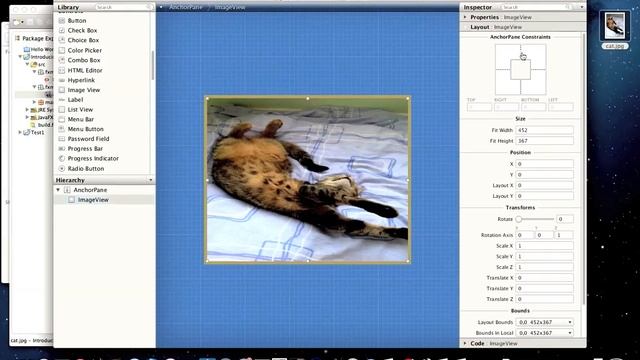Screen dimensions: 640x360
Task: Click the Translate Z field
Action: point(544,299)
